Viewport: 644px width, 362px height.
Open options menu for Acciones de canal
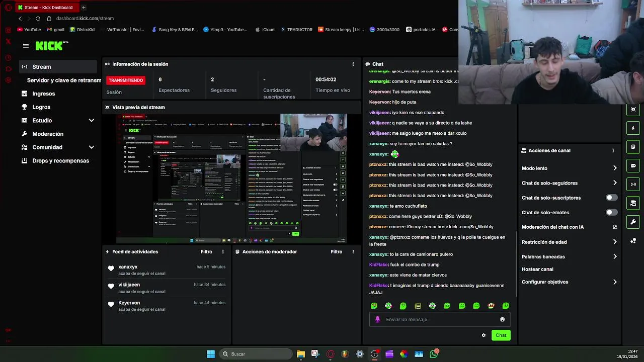pyautogui.click(x=613, y=150)
